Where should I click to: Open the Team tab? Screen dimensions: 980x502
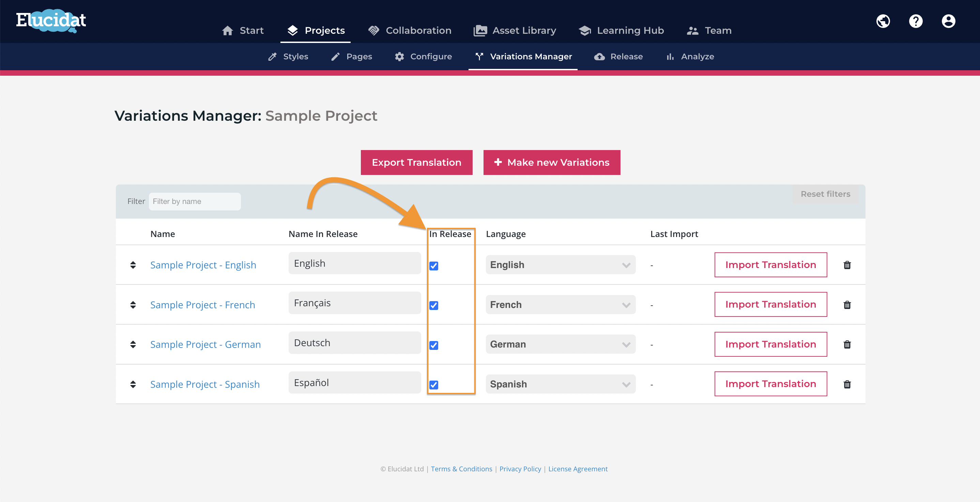709,30
